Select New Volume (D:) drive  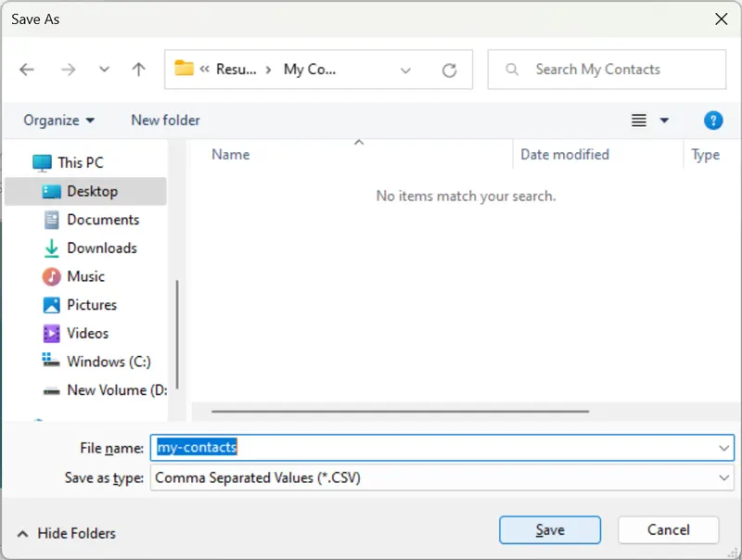click(x=85, y=389)
